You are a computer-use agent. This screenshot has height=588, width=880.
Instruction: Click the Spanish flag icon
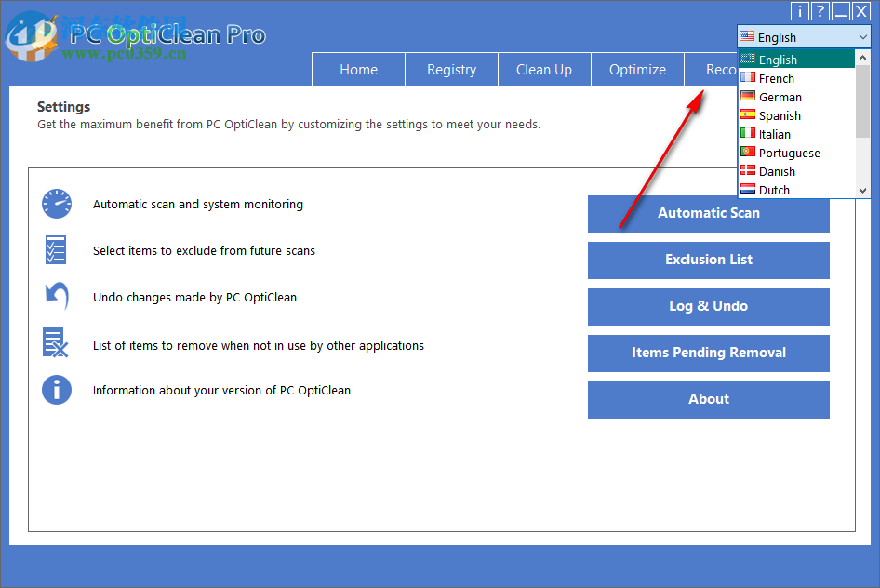click(x=748, y=114)
